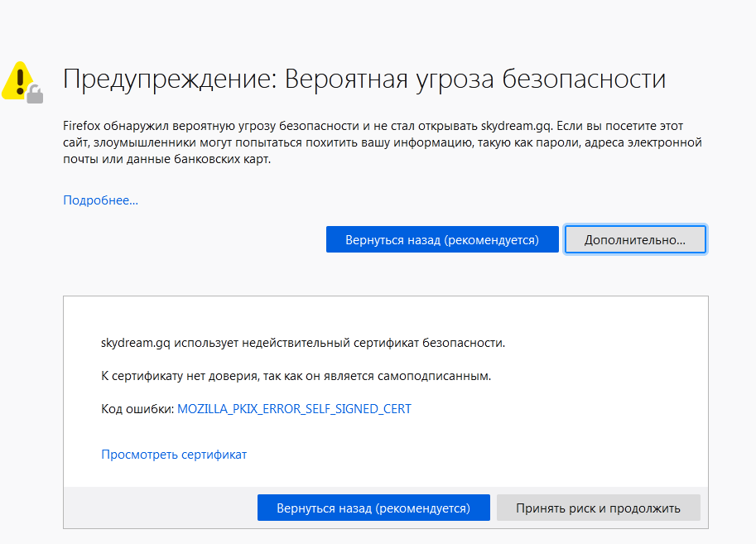Click the Код ошибки: label
This screenshot has width=756, height=544.
[137, 409]
